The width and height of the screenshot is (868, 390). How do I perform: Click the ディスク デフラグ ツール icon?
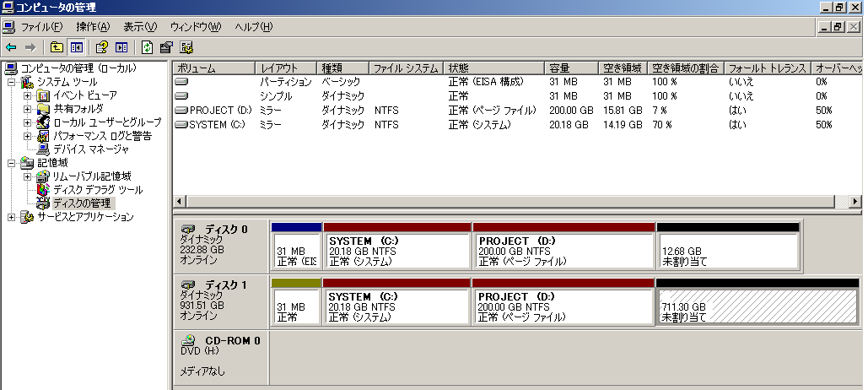tap(43, 189)
